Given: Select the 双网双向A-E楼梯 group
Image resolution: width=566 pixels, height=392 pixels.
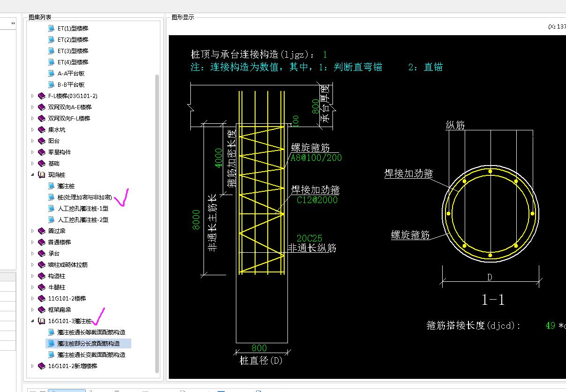Looking at the screenshot, I should click(69, 107).
